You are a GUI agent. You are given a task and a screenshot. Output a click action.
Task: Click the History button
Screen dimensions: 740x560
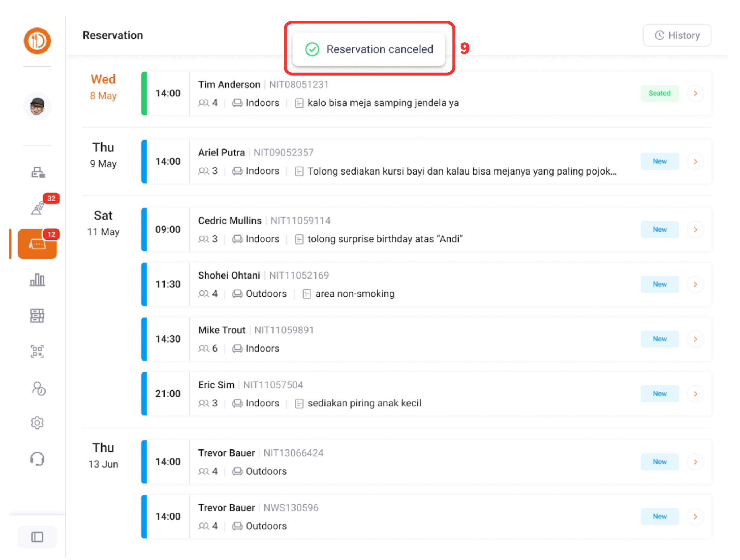[677, 35]
